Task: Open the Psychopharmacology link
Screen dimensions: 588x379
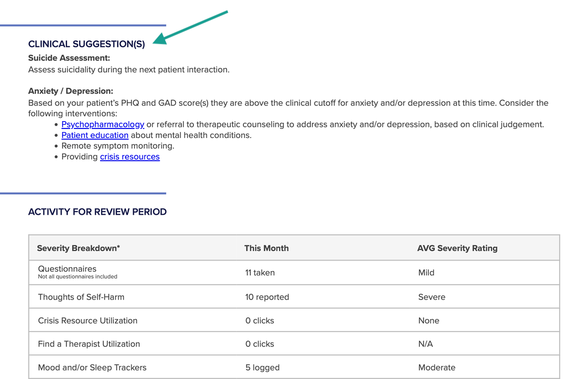Action: coord(103,124)
